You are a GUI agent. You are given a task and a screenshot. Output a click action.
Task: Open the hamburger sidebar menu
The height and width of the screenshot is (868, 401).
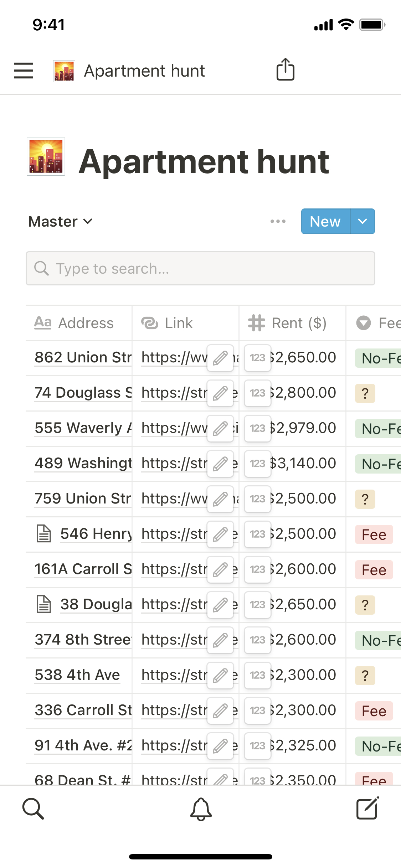pos(24,70)
